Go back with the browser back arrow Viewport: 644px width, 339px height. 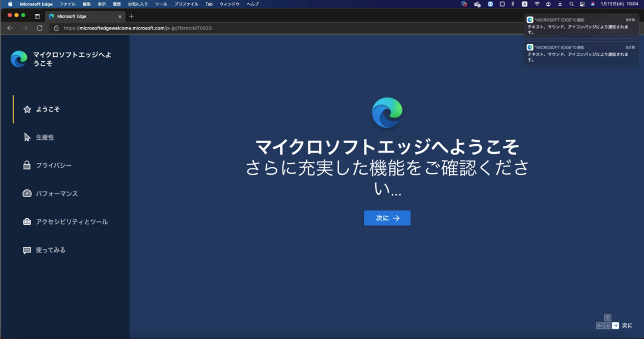(10, 28)
